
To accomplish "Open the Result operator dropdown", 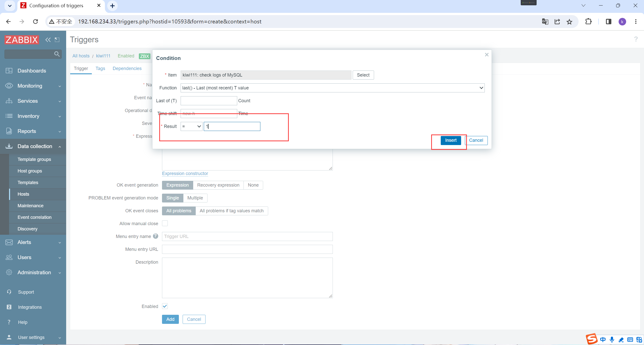I will click(191, 126).
